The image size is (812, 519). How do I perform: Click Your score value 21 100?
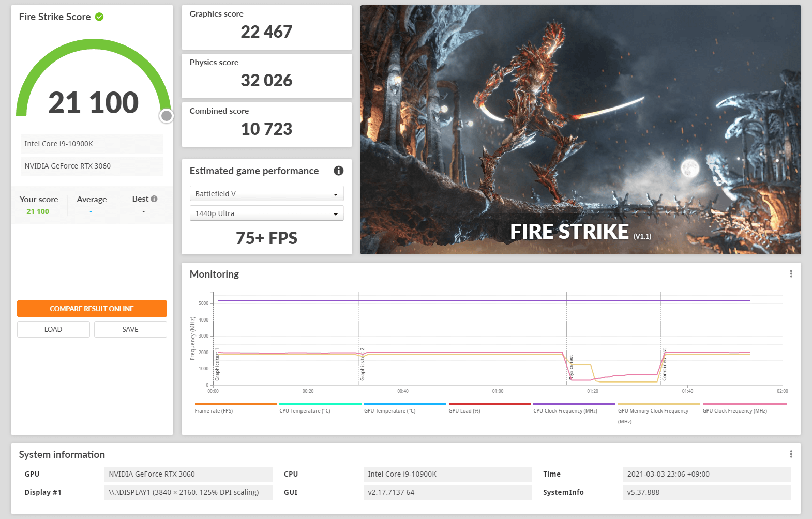pos(38,211)
